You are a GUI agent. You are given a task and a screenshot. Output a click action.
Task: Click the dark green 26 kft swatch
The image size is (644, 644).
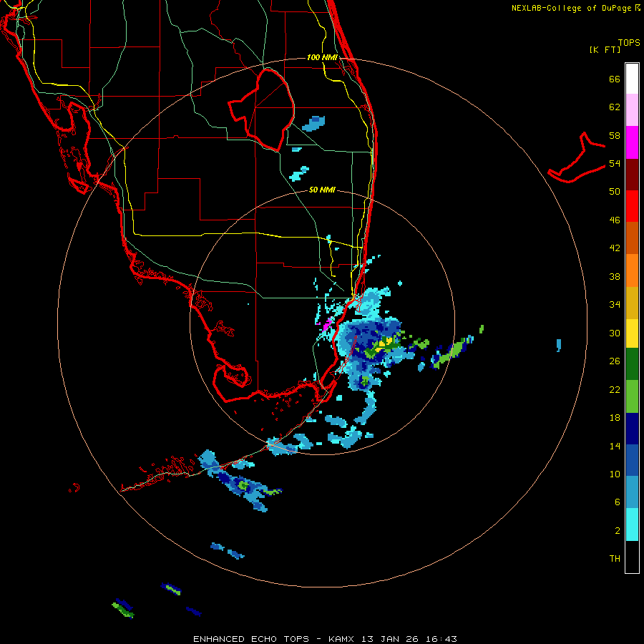tap(632, 364)
